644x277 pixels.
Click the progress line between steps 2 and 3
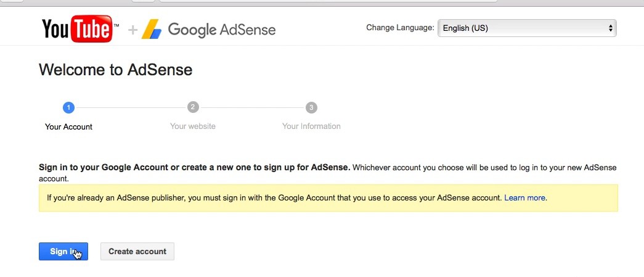(x=252, y=108)
